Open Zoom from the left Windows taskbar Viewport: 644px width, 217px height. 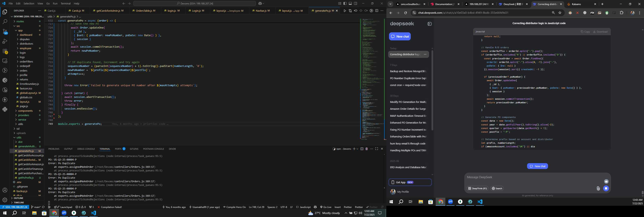(64, 213)
